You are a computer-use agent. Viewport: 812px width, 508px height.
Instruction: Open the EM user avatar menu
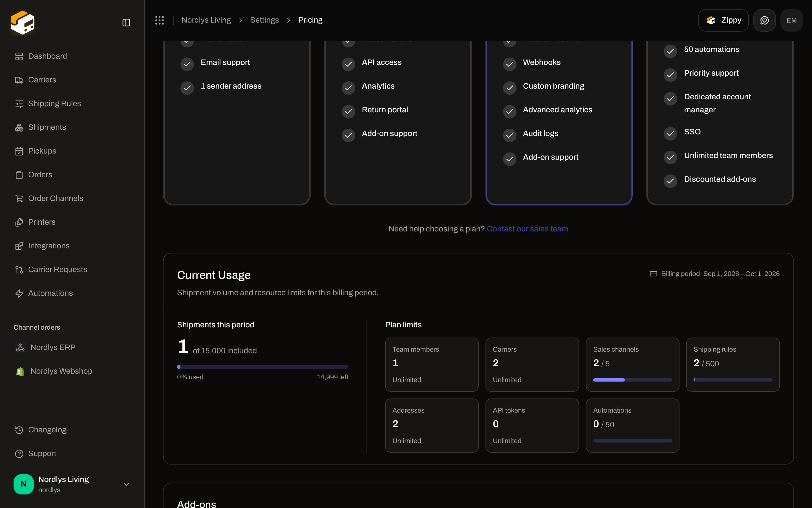[791, 20]
